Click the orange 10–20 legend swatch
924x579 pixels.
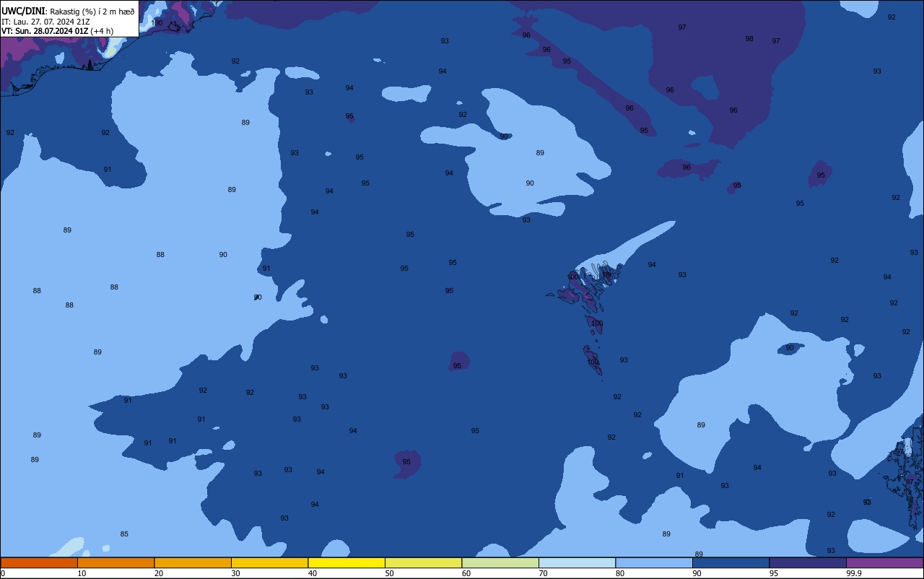pyautogui.click(x=115, y=562)
